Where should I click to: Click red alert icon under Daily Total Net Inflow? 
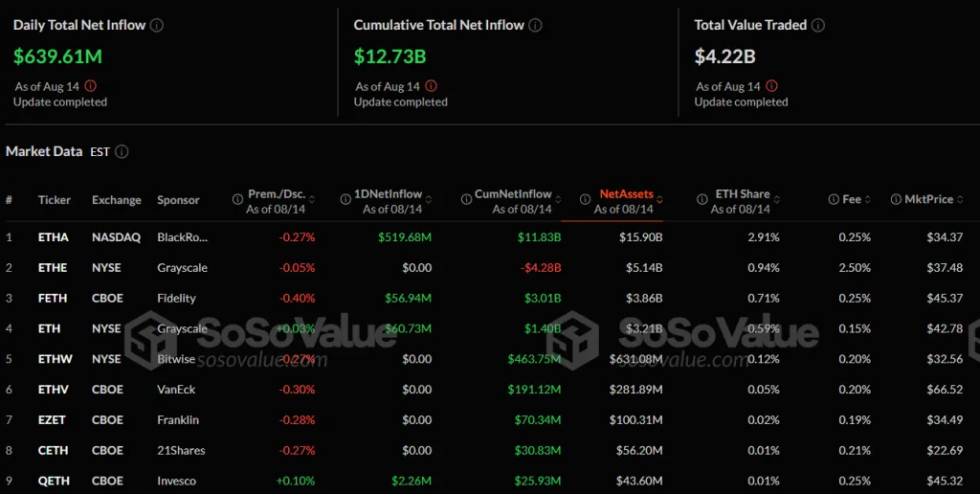pyautogui.click(x=91, y=85)
